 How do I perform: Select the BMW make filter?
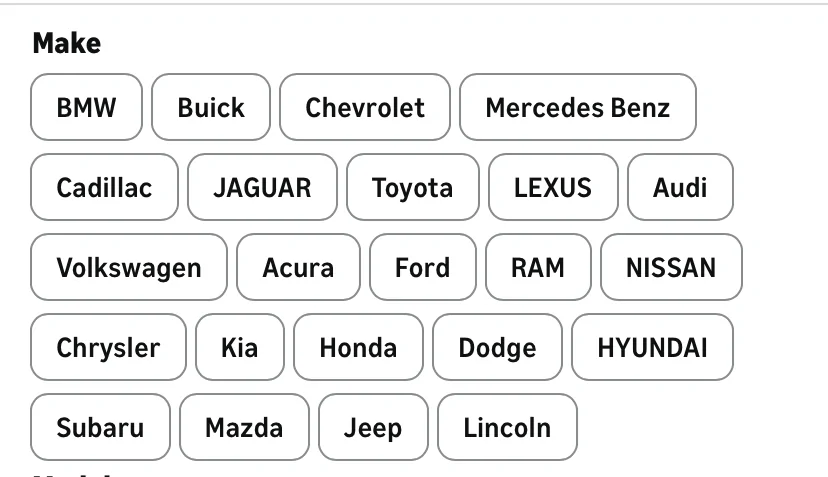87,108
